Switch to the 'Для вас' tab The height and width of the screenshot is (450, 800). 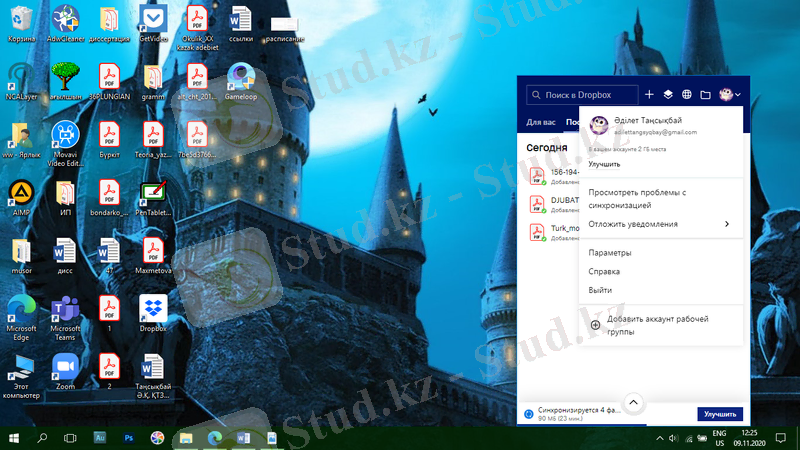(x=541, y=122)
